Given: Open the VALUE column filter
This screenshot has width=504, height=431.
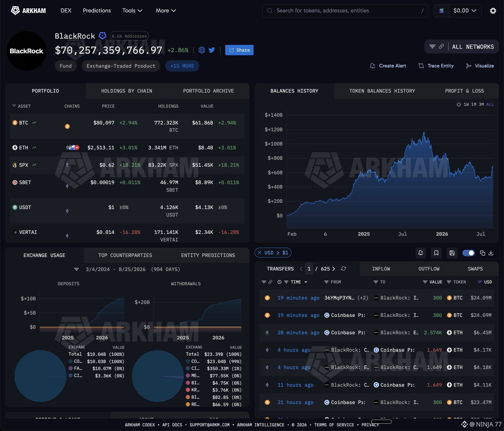Looking at the screenshot, I should 425,282.
